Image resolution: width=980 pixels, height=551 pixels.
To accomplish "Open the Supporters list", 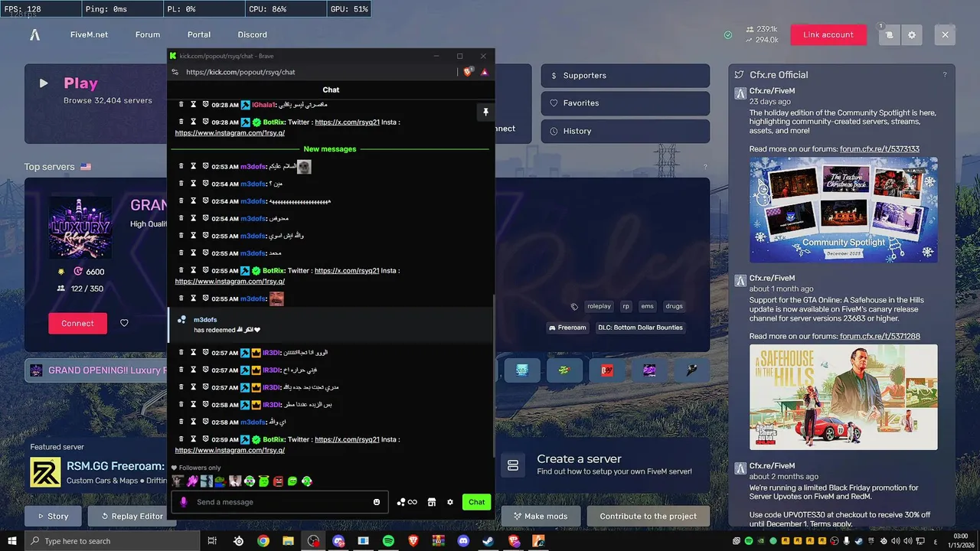I will (x=626, y=76).
